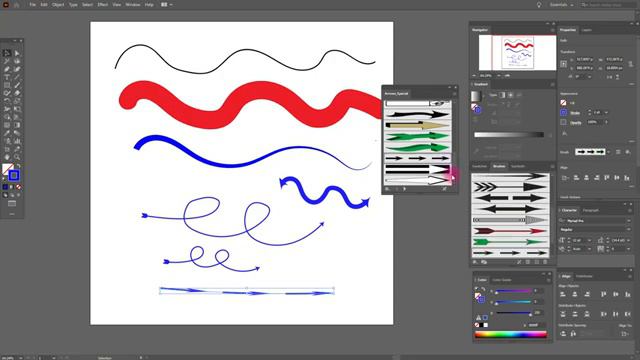
Task: Select the Eyedropper tool in toolbox
Action: point(7,133)
